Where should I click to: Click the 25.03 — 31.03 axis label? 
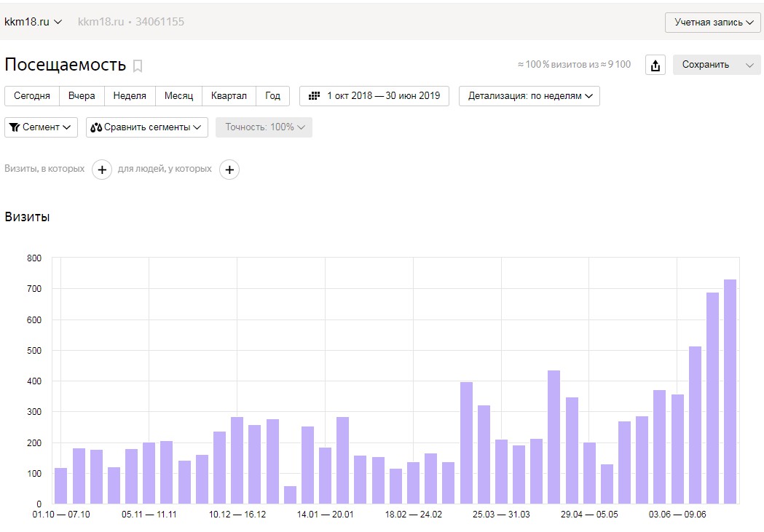501,515
